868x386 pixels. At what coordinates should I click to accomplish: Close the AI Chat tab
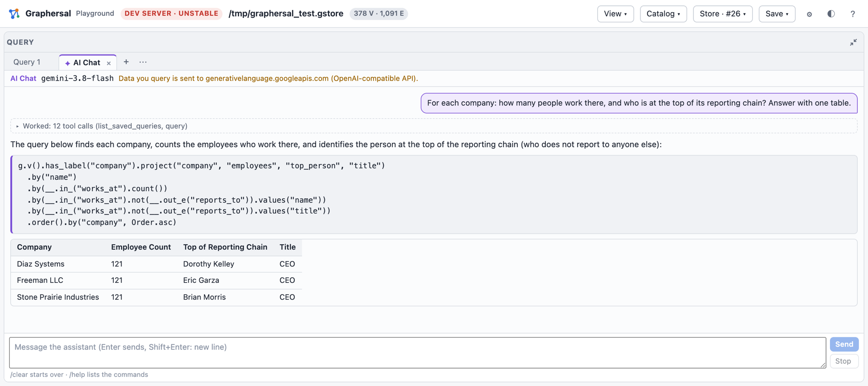(x=109, y=63)
